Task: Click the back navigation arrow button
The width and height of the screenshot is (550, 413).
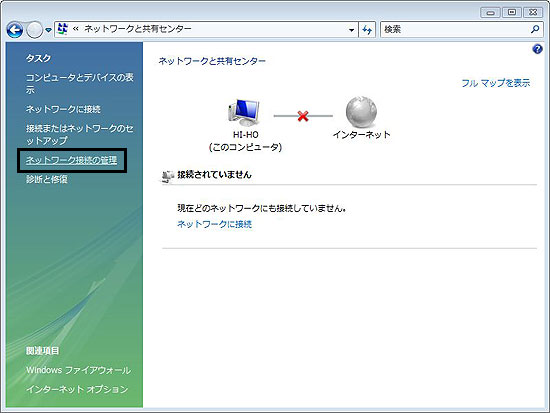Action: pyautogui.click(x=15, y=30)
